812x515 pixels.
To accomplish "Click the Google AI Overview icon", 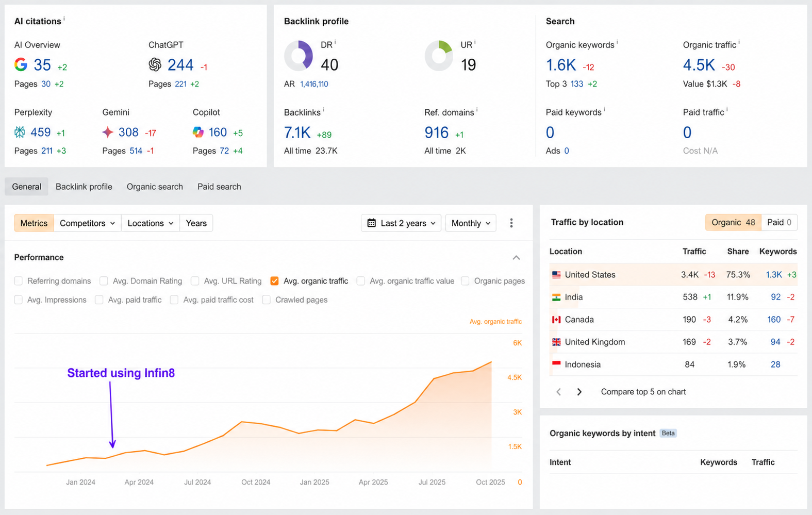I will point(21,64).
